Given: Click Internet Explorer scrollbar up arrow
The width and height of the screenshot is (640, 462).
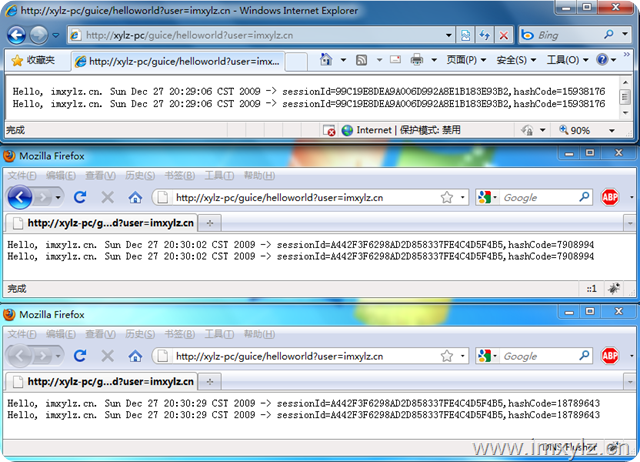Looking at the screenshot, I should [625, 83].
